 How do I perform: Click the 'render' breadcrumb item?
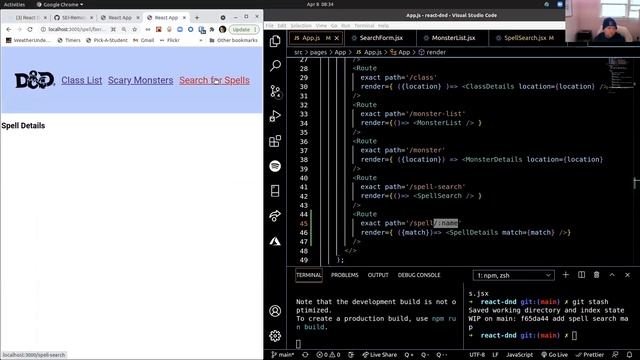coord(432,52)
